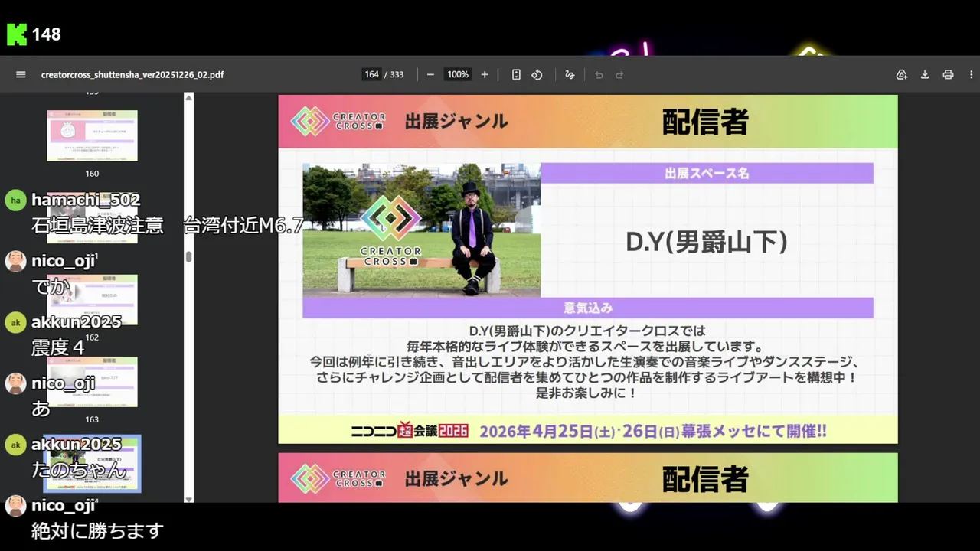Click the zoom out minus button
The width and height of the screenshot is (980, 551).
[x=430, y=74]
